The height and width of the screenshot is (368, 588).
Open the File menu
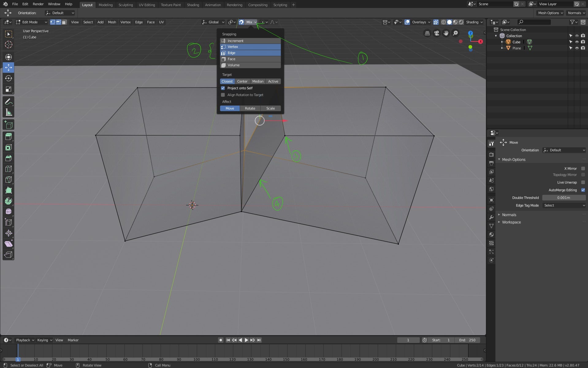15,4
